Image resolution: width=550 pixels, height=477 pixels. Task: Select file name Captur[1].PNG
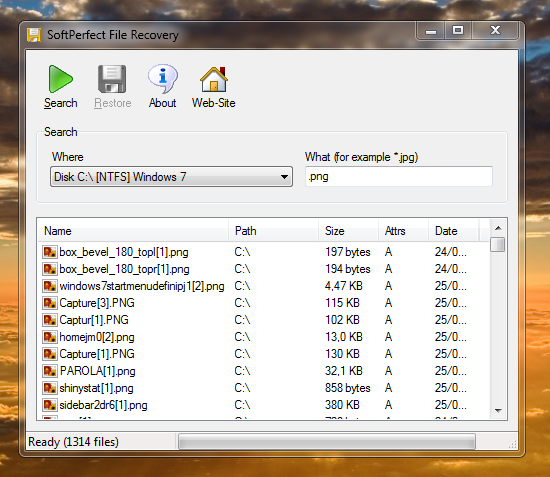coord(94,320)
